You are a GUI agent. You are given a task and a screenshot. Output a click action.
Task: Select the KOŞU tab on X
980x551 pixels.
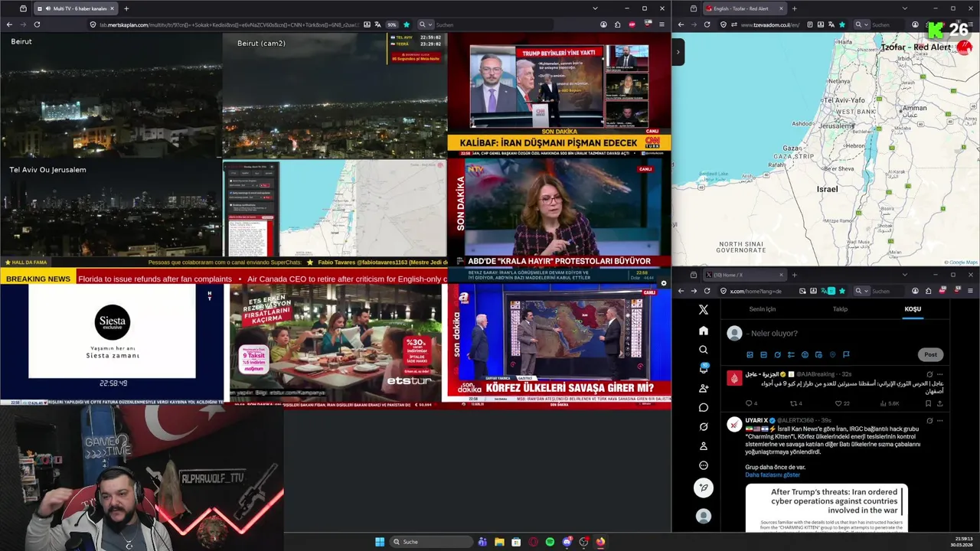tap(913, 309)
